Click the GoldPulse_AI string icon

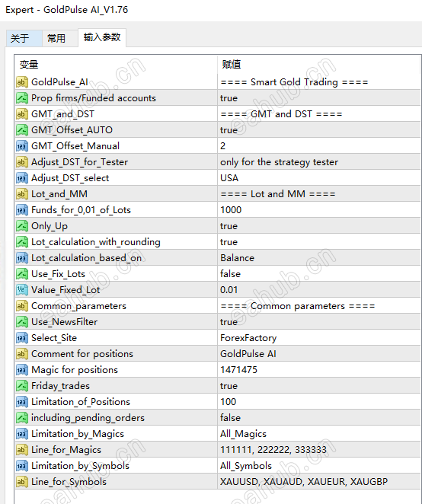click(x=22, y=82)
